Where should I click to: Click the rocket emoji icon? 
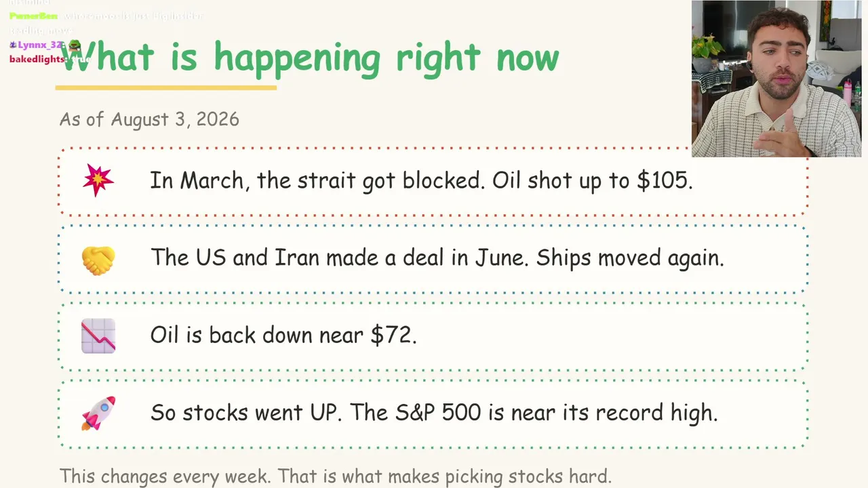[98, 413]
